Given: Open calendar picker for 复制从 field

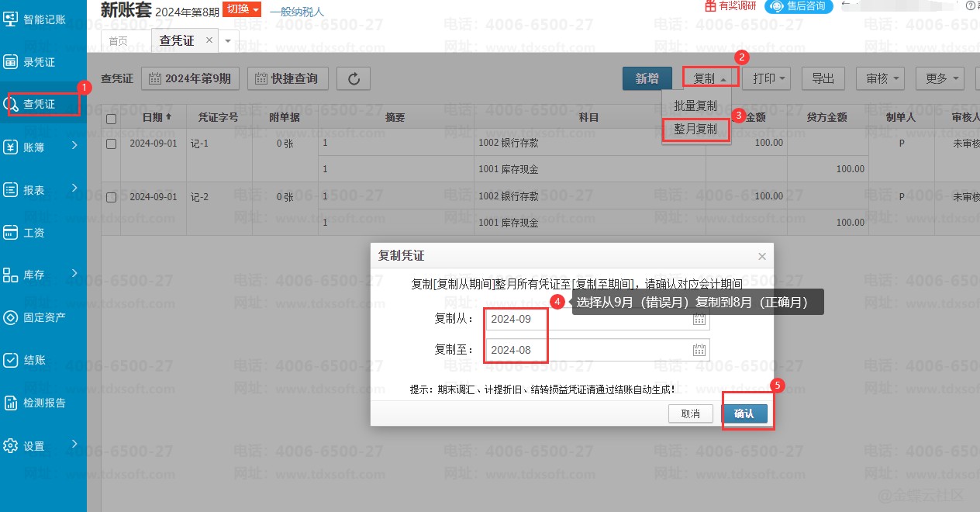Looking at the screenshot, I should [699, 320].
